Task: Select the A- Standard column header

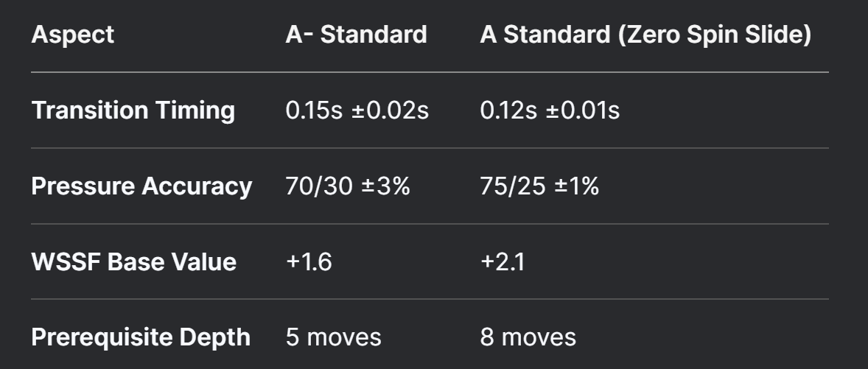Action: pyautogui.click(x=357, y=35)
